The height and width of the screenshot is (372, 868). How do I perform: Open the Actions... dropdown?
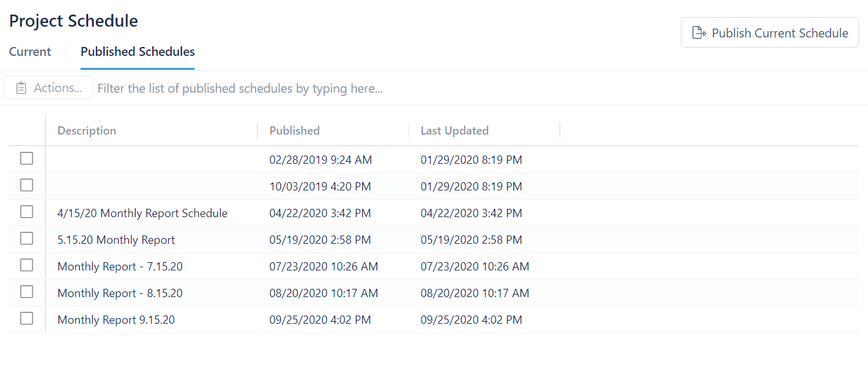pos(48,88)
